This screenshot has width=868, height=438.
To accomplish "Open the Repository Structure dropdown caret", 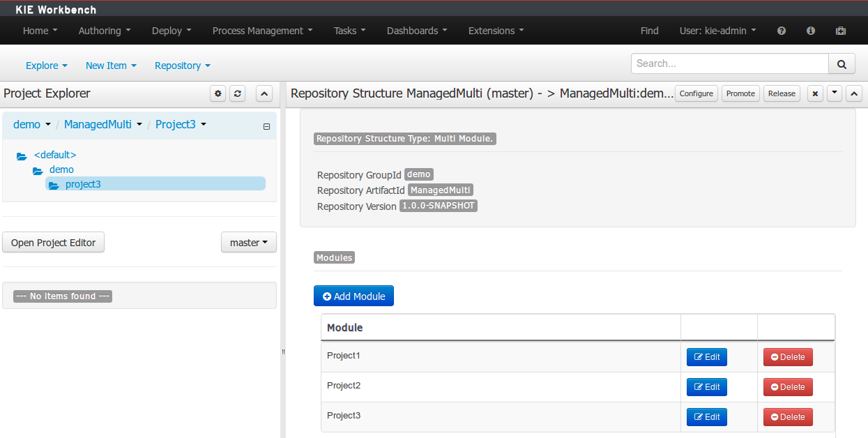I will tap(834, 93).
